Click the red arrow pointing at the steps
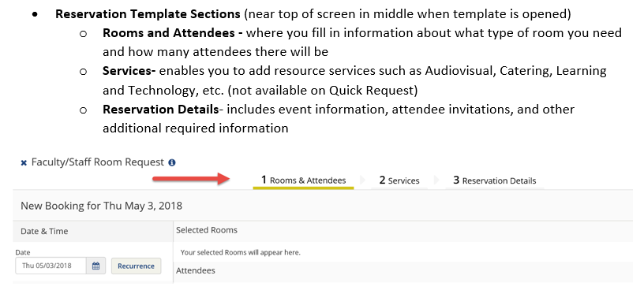This screenshot has height=294, width=644. pyautogui.click(x=191, y=179)
